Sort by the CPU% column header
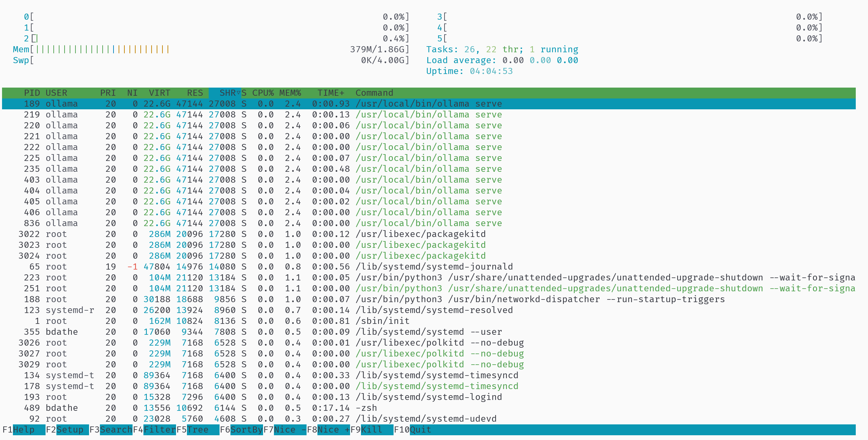The height and width of the screenshot is (440, 868). (263, 93)
